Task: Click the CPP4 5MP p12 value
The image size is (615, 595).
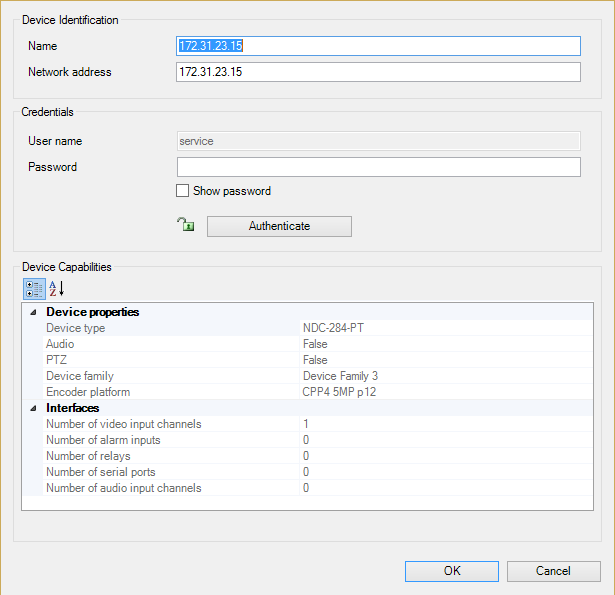Action: point(339,392)
